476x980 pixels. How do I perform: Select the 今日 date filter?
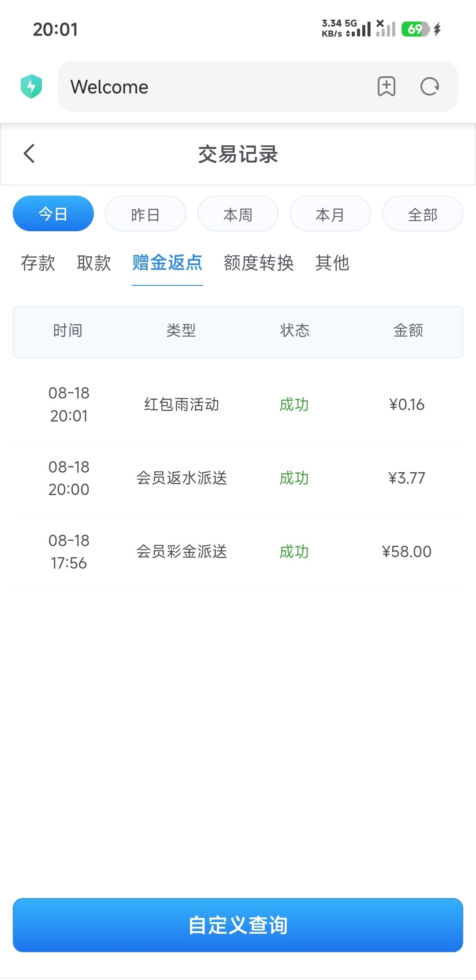53,214
